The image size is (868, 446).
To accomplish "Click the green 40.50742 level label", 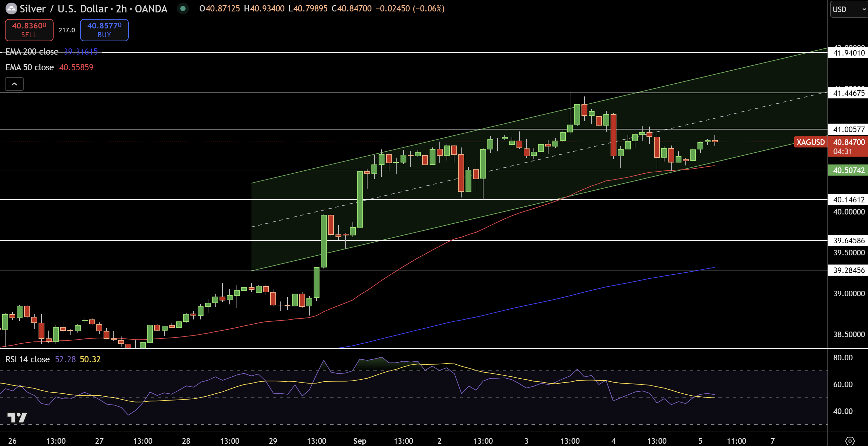I will point(848,170).
